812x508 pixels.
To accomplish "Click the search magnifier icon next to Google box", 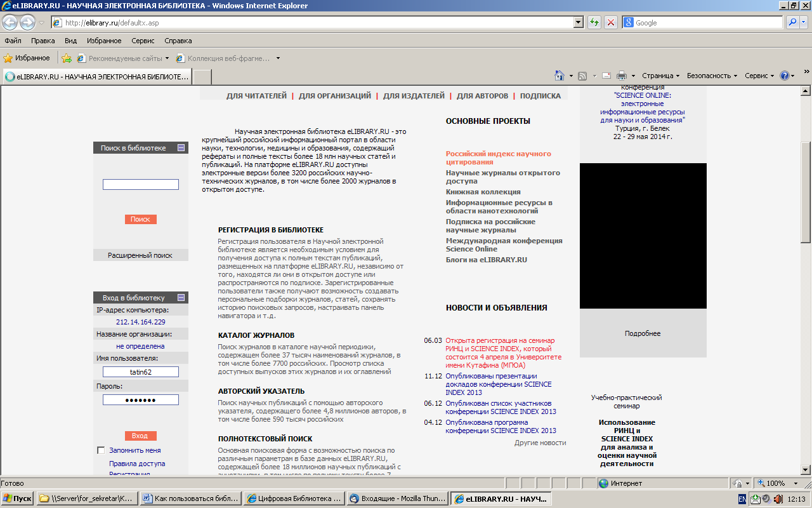I will [x=793, y=23].
